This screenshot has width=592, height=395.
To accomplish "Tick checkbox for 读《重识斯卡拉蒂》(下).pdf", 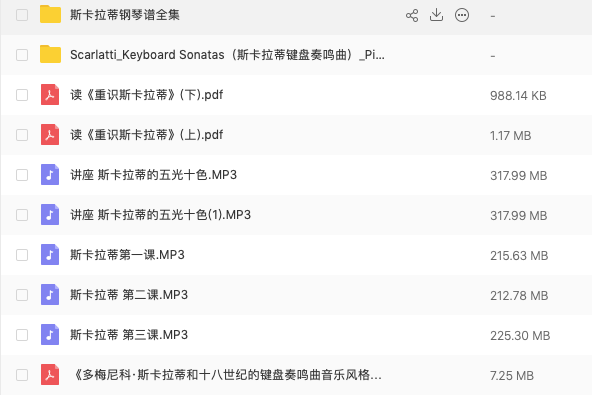I will click(22, 95).
